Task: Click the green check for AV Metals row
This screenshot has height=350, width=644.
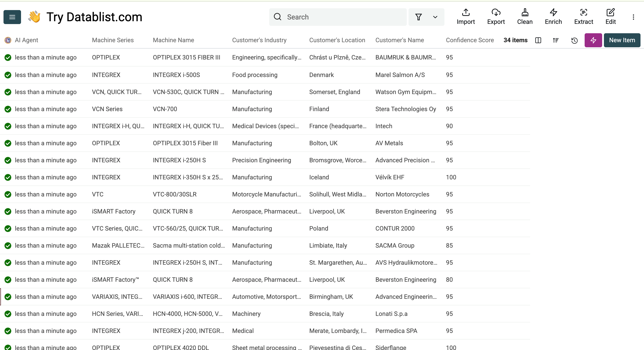Action: coord(8,143)
